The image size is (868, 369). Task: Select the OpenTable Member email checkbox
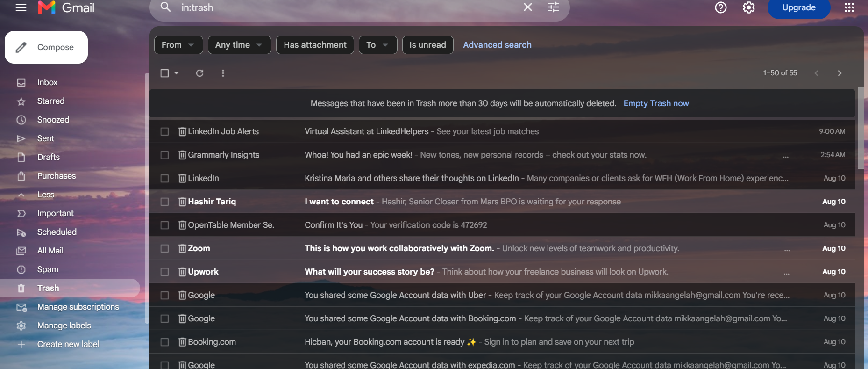164,225
